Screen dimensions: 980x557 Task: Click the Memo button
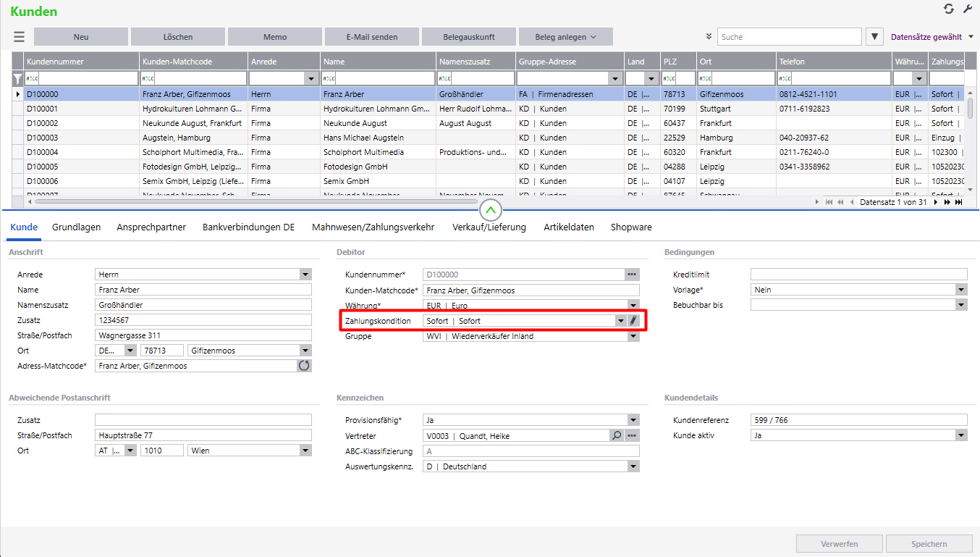point(275,37)
